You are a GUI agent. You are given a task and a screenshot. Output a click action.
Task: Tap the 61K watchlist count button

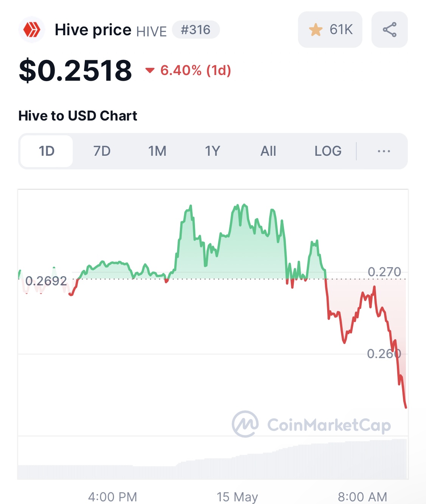point(330,30)
